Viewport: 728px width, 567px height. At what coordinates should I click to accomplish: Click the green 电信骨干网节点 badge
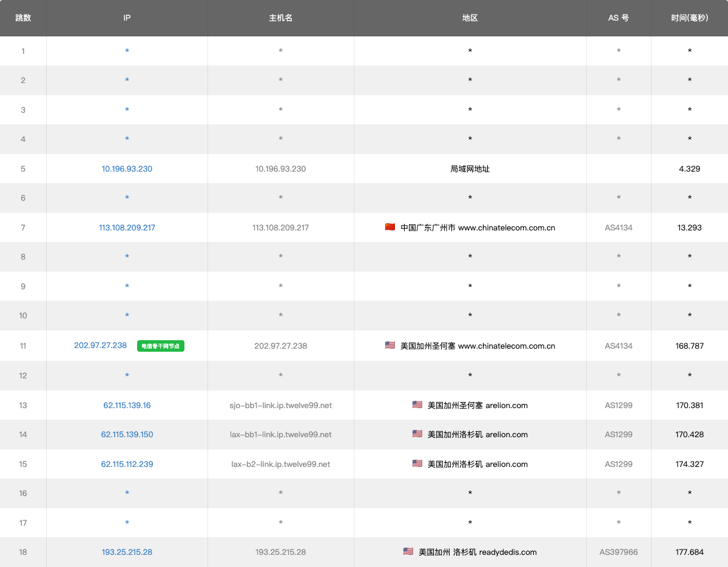click(x=161, y=346)
